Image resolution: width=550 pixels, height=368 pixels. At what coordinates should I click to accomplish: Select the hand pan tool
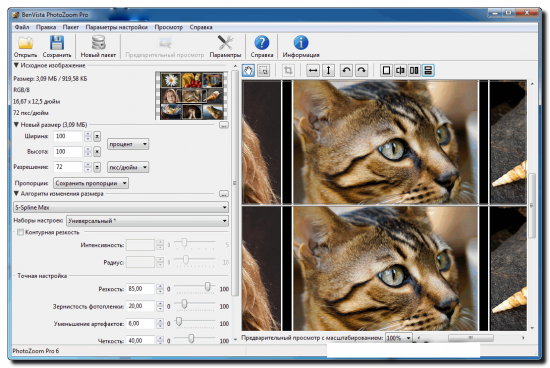click(x=248, y=71)
